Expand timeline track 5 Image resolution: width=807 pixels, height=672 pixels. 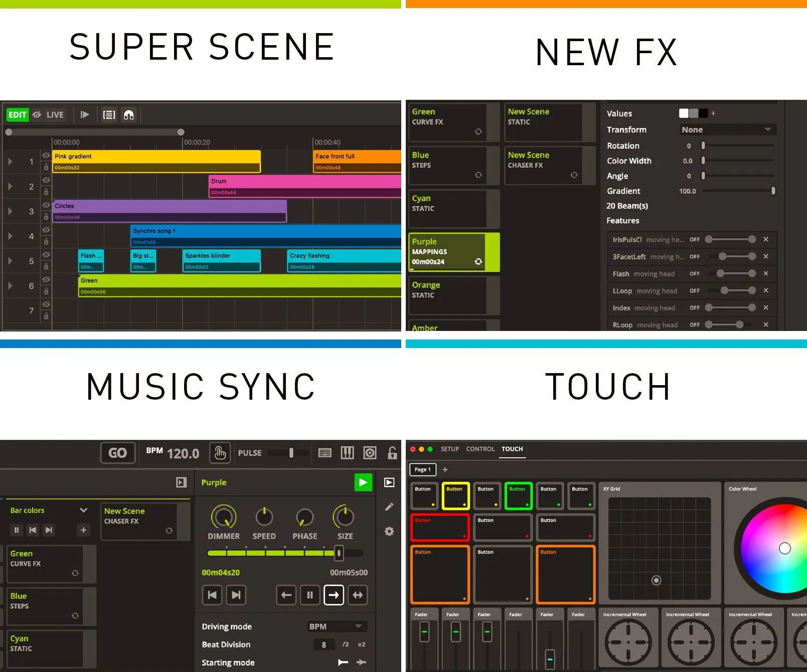click(10, 261)
